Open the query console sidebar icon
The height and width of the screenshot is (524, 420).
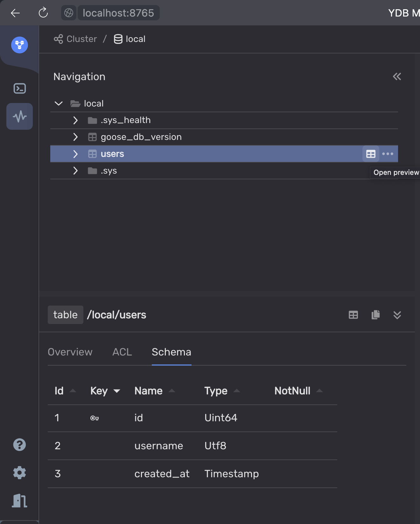(x=20, y=88)
